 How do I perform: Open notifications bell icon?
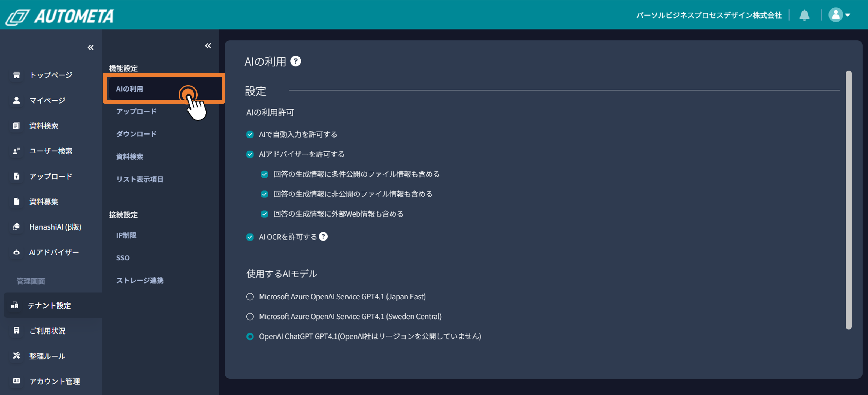804,15
